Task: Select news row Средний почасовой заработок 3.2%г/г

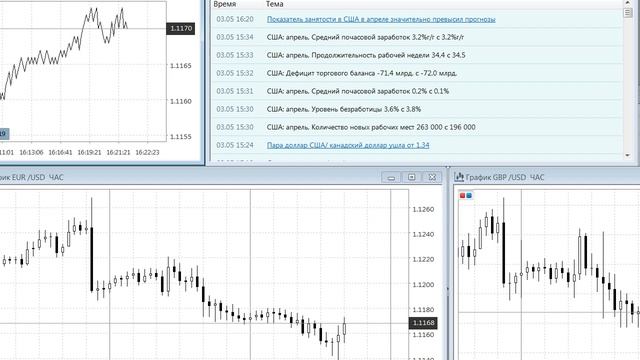Action: point(417,37)
